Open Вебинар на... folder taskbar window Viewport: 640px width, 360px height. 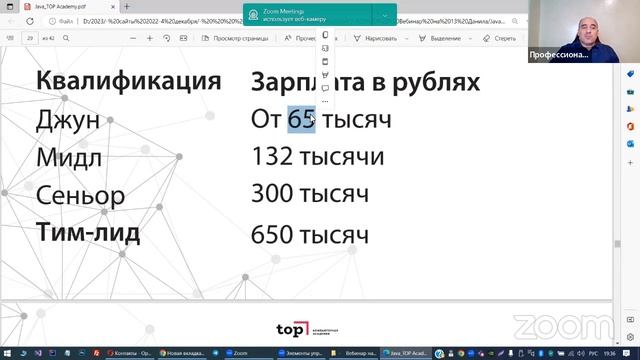(x=353, y=353)
